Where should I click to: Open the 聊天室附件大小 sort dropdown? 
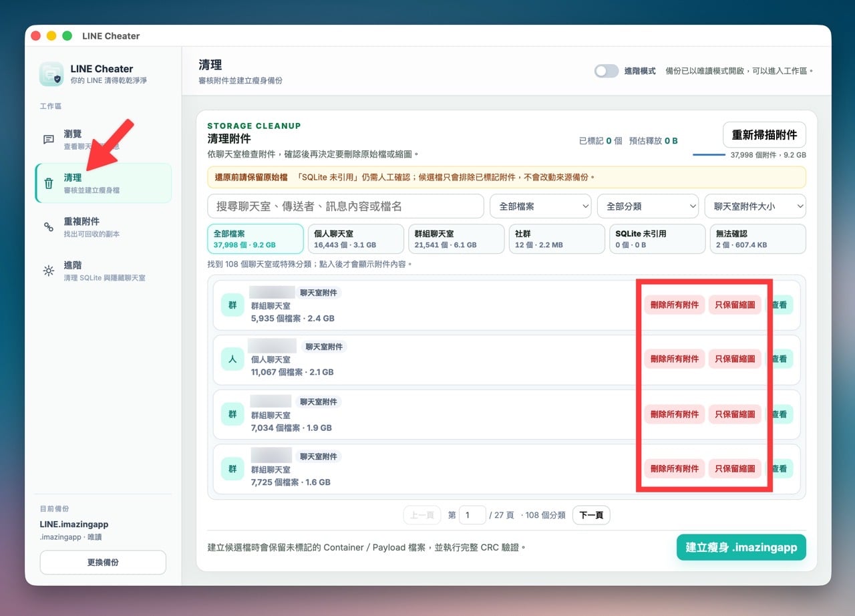click(755, 206)
